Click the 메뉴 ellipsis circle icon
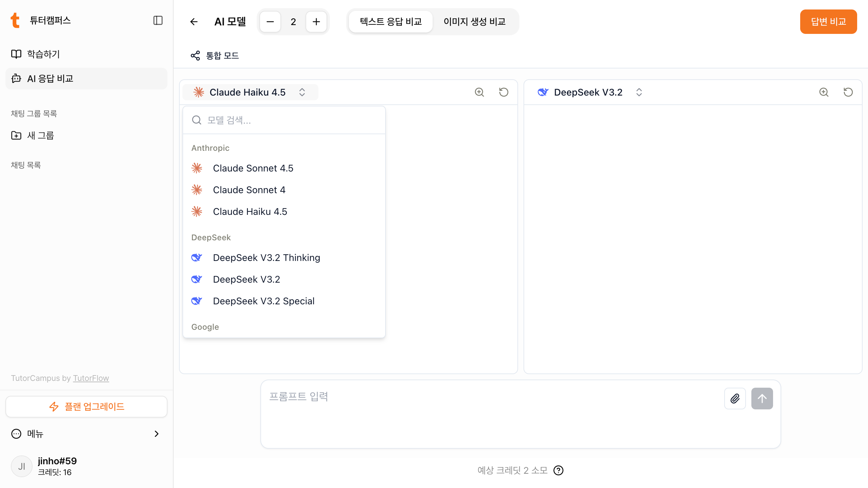This screenshot has height=488, width=868. [x=16, y=434]
